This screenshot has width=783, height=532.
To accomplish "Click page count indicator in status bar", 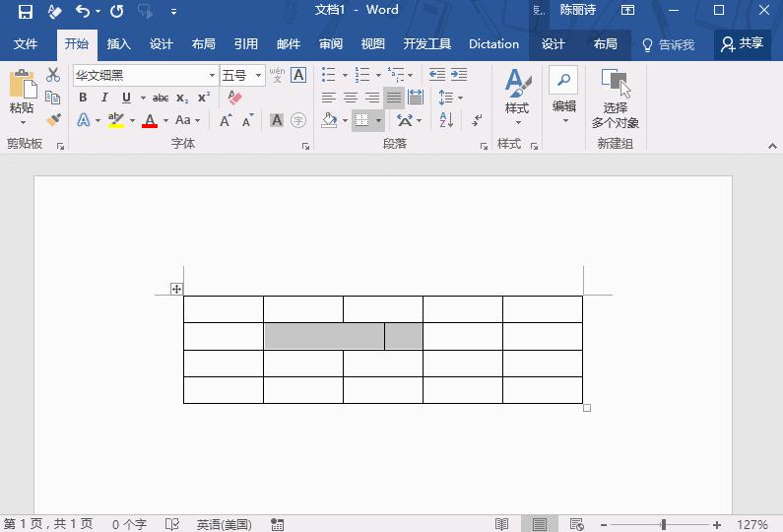I will point(48,524).
